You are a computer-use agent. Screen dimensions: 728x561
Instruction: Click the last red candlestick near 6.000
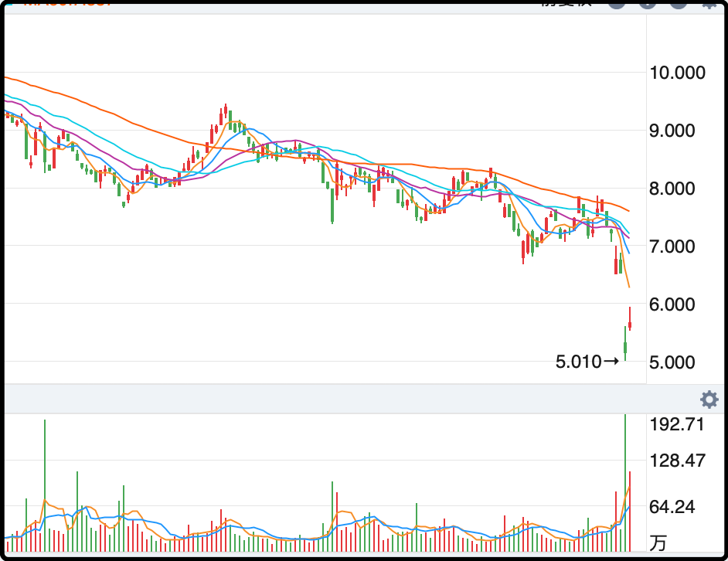point(630,325)
